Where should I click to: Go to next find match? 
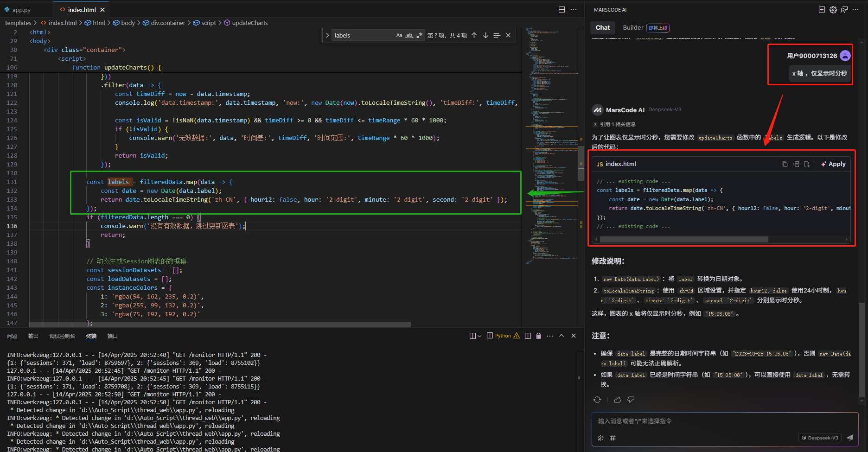[485, 35]
